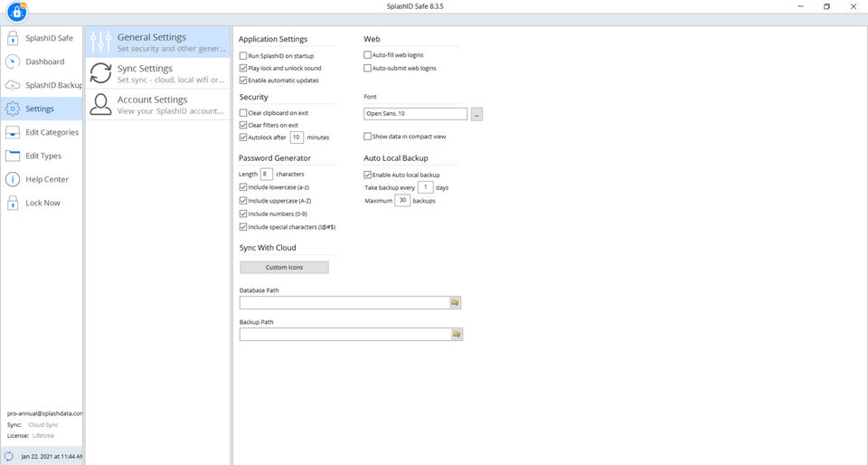This screenshot has height=465, width=868.
Task: Toggle Include uppercase (A-Z)
Action: (x=243, y=201)
